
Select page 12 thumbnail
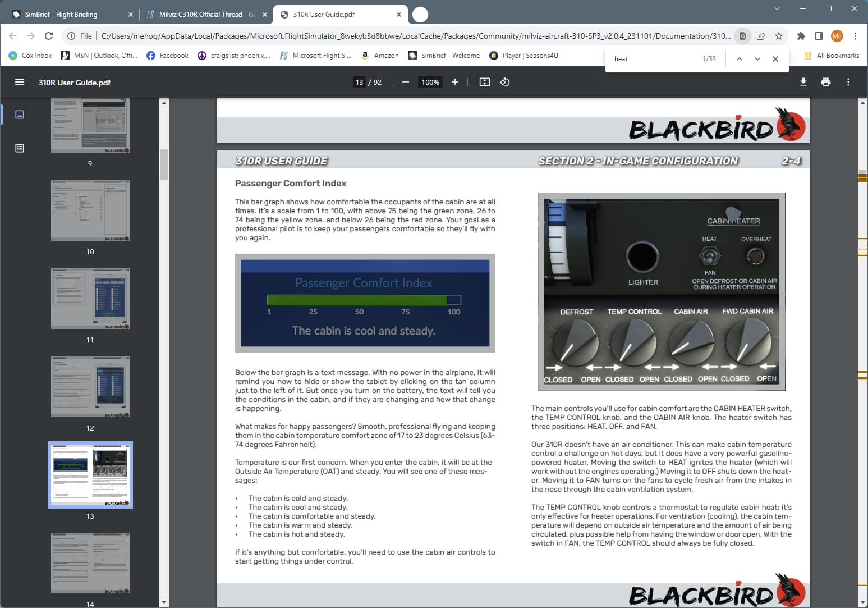coord(90,387)
